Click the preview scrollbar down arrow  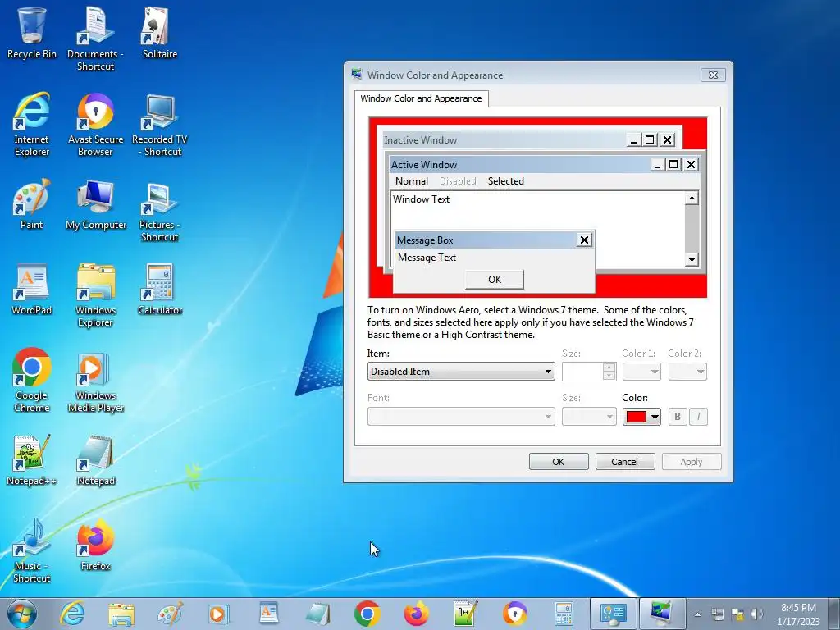click(x=692, y=260)
